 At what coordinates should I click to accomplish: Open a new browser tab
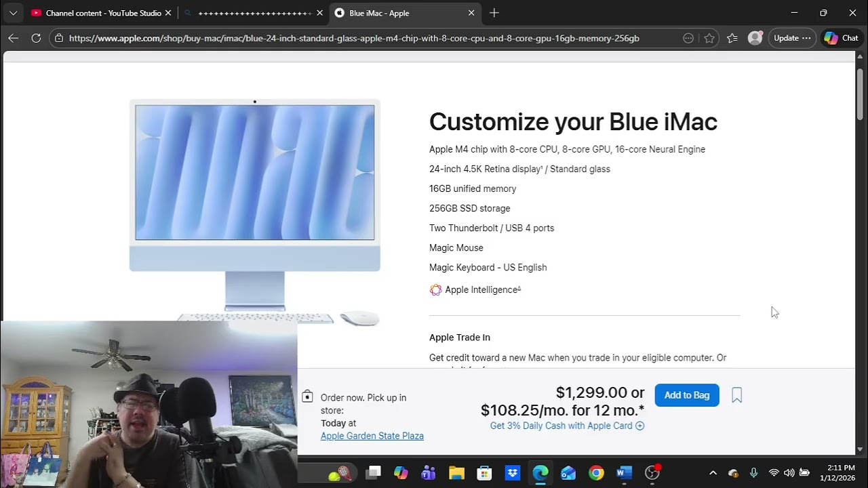pos(494,13)
